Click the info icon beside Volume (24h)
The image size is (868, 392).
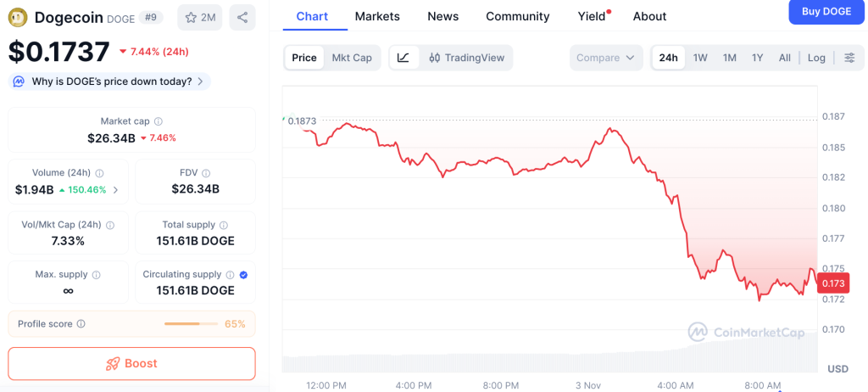tap(100, 173)
